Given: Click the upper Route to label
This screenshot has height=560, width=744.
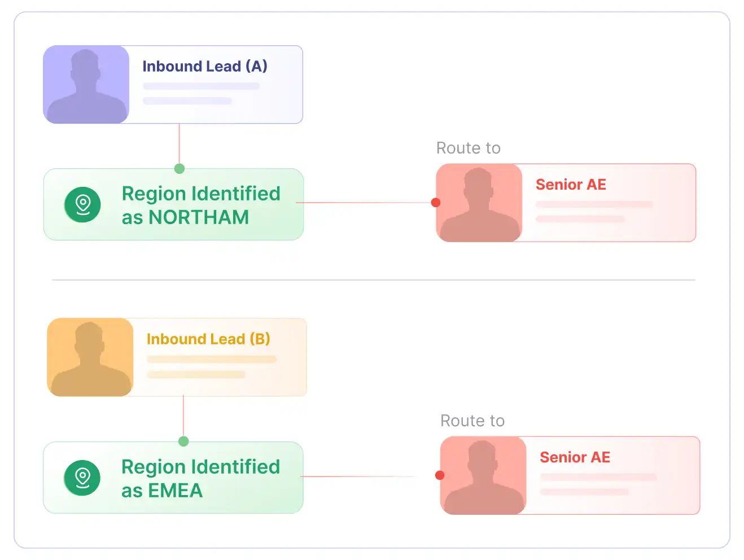Looking at the screenshot, I should [x=469, y=148].
